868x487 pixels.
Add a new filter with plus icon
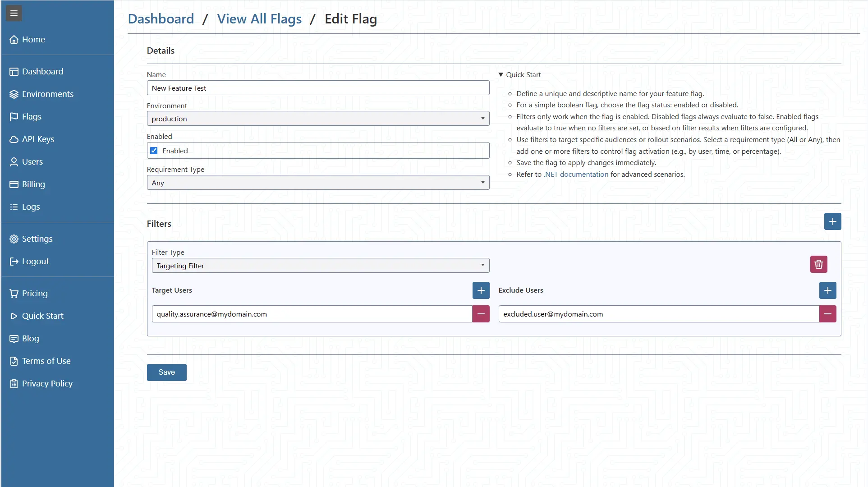(x=832, y=221)
